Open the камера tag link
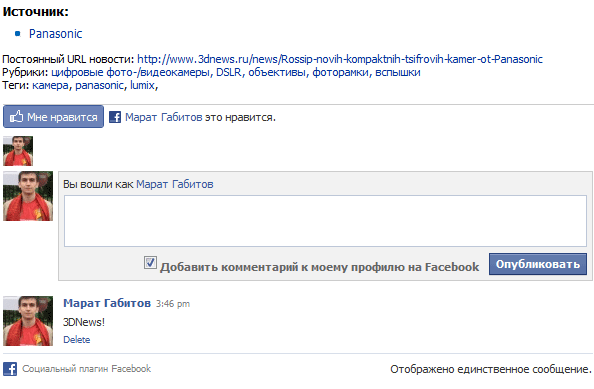Screen dimensions: 594x389 [x=50, y=85]
